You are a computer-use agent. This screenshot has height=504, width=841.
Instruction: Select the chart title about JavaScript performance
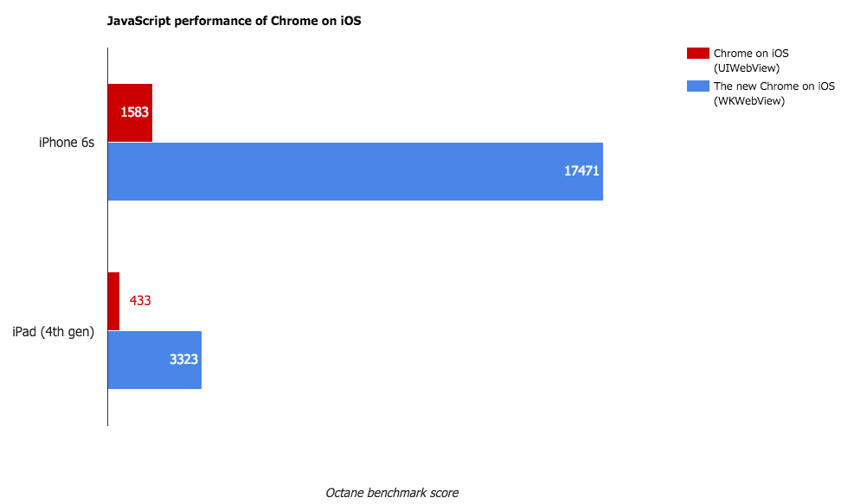(234, 21)
